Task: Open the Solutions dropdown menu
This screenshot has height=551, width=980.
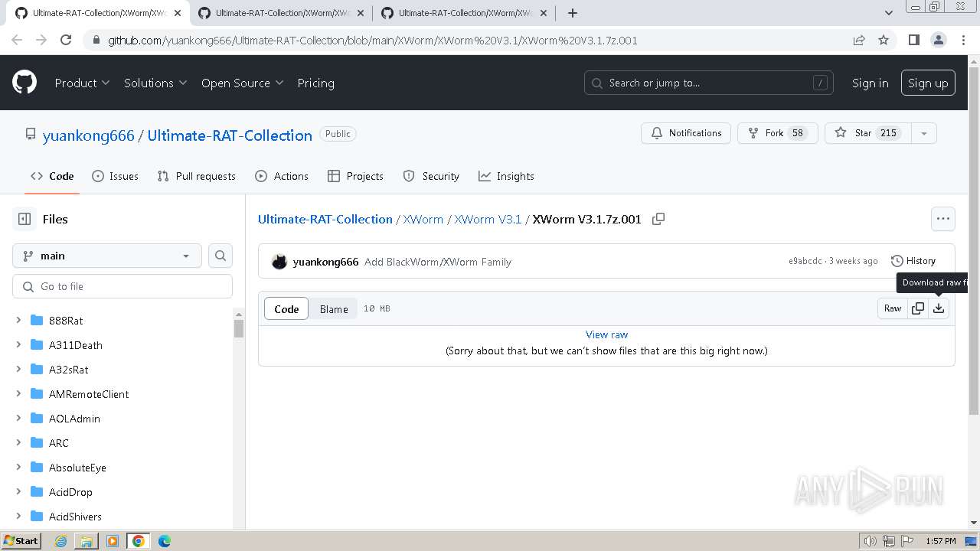Action: point(155,83)
